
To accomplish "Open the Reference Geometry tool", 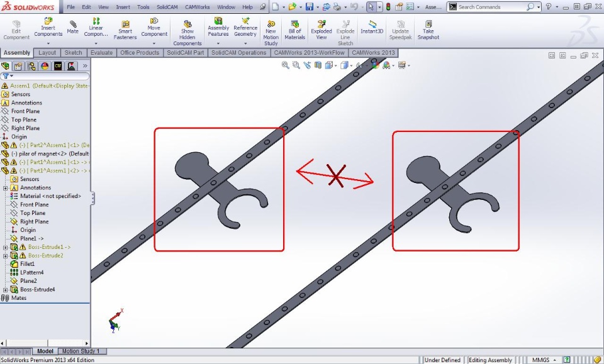I will (245, 27).
